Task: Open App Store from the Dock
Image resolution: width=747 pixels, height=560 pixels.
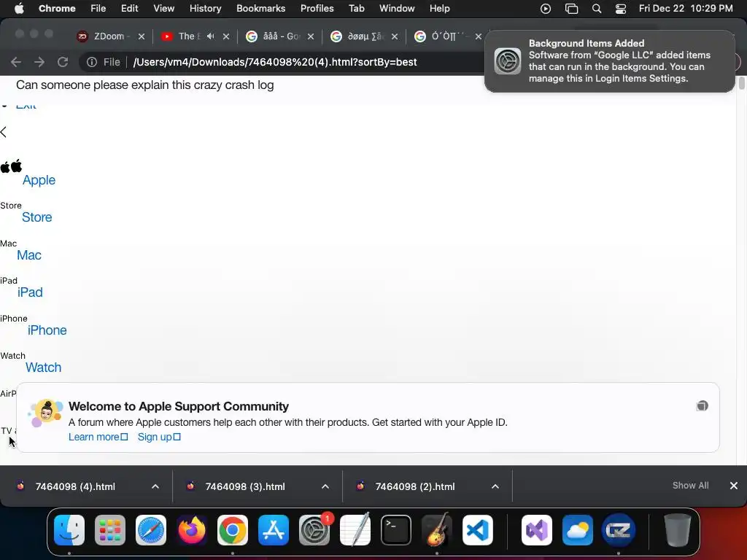Action: (x=274, y=530)
